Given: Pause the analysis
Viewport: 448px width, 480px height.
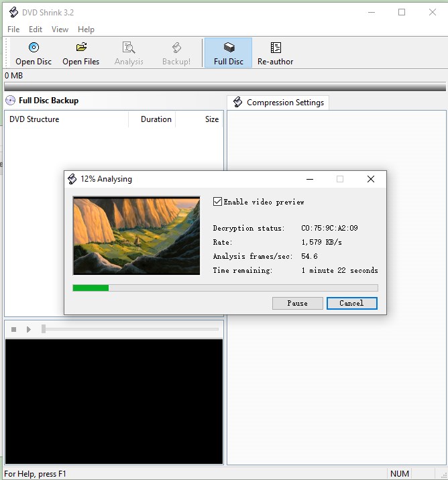Looking at the screenshot, I should click(297, 303).
